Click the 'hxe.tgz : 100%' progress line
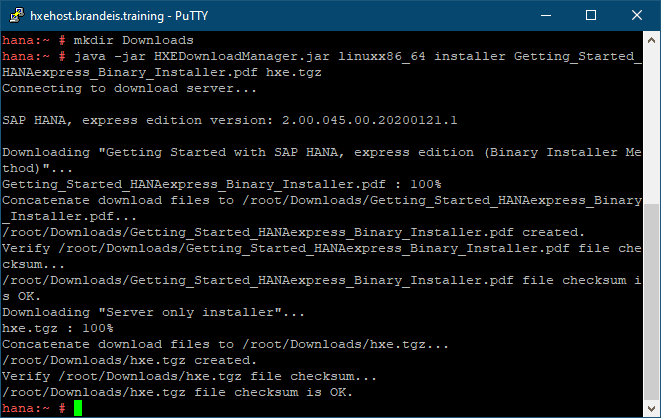Viewport: 661px width, 418px height. [x=58, y=329]
